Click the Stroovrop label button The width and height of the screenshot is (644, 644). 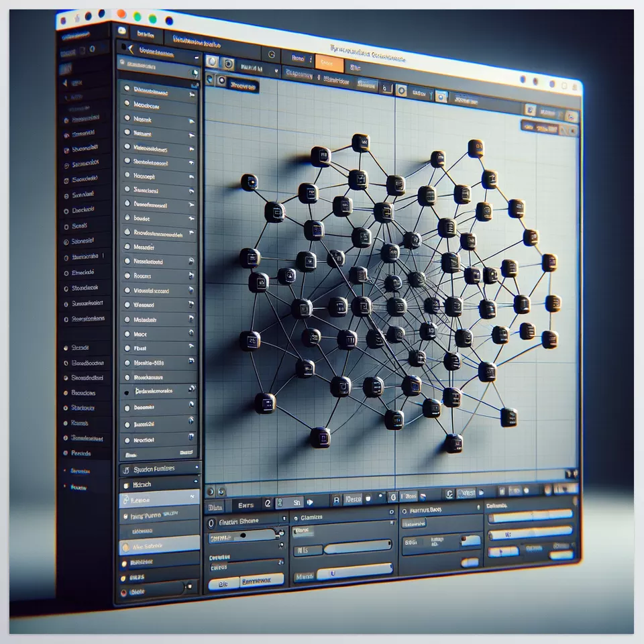243,85
